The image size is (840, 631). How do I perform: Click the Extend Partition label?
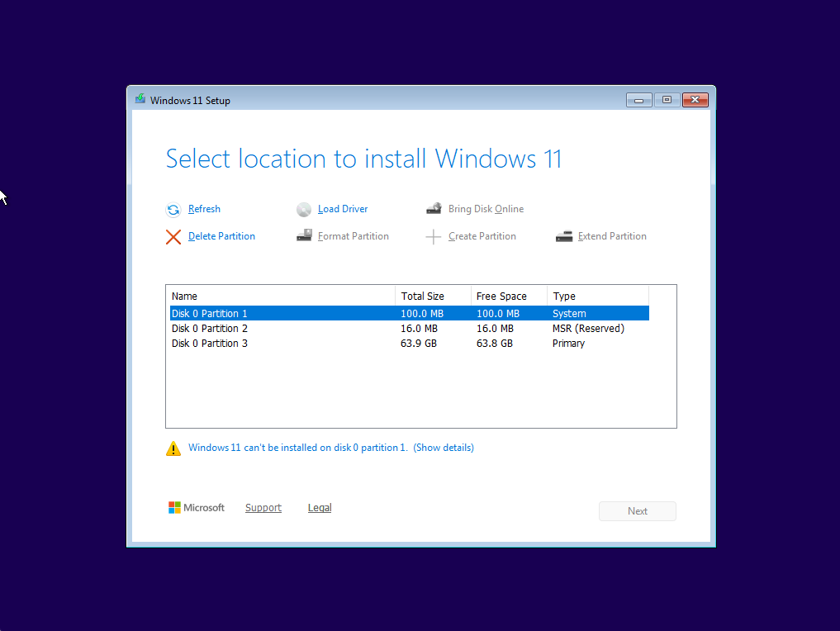point(612,236)
